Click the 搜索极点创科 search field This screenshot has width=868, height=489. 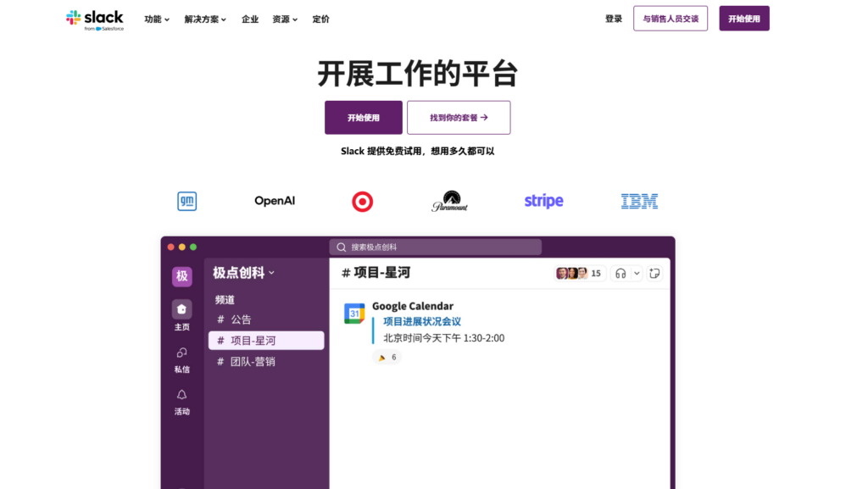(435, 246)
